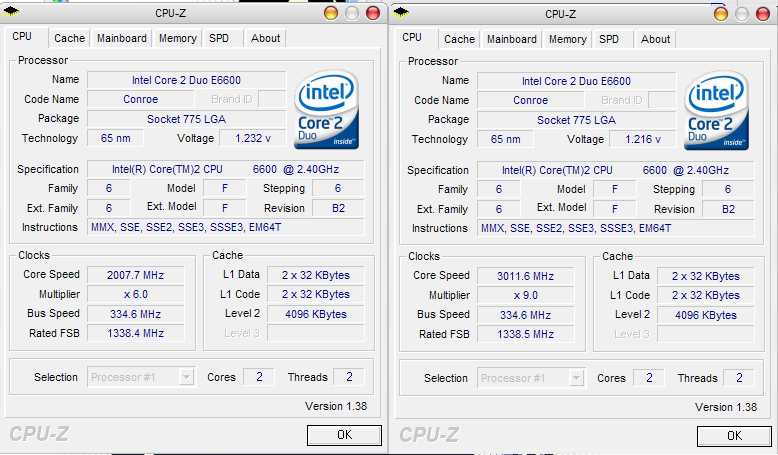Click voltage value 1.216 v
The width and height of the screenshot is (778, 455).
point(643,139)
